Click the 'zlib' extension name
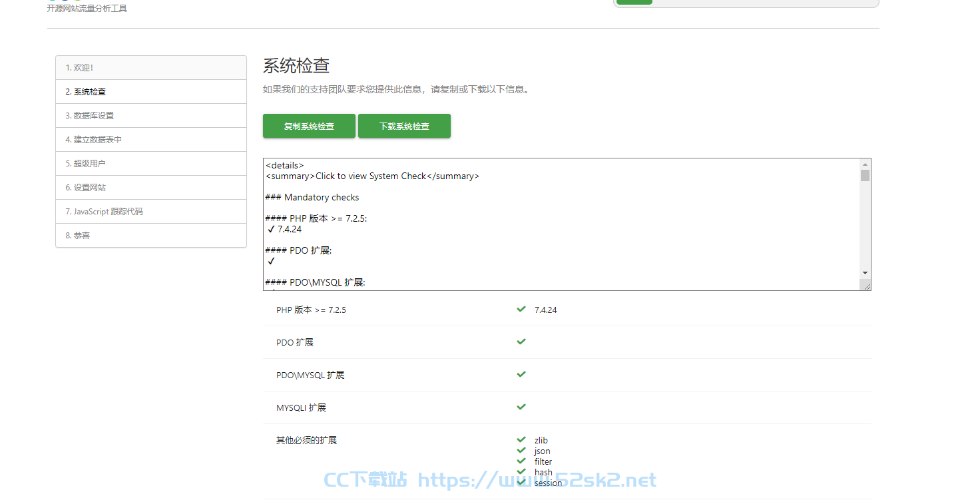The height and width of the screenshot is (500, 980). click(x=541, y=440)
